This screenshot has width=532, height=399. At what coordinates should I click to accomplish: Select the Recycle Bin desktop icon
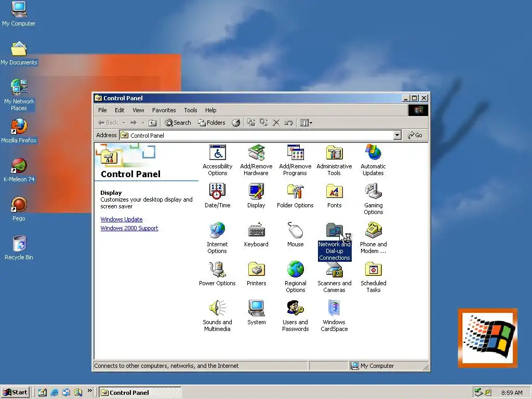point(19,248)
